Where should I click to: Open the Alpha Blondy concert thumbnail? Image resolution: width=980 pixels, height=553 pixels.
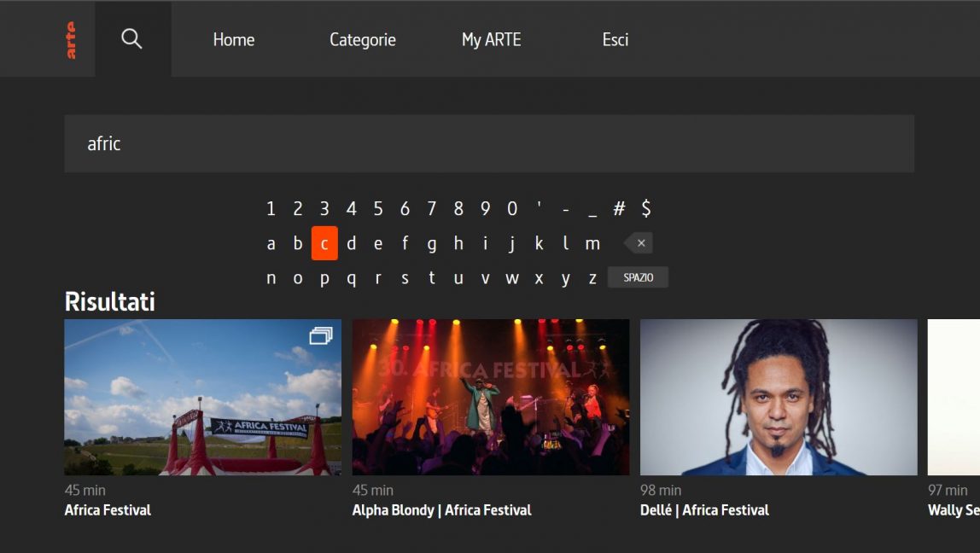[491, 398]
